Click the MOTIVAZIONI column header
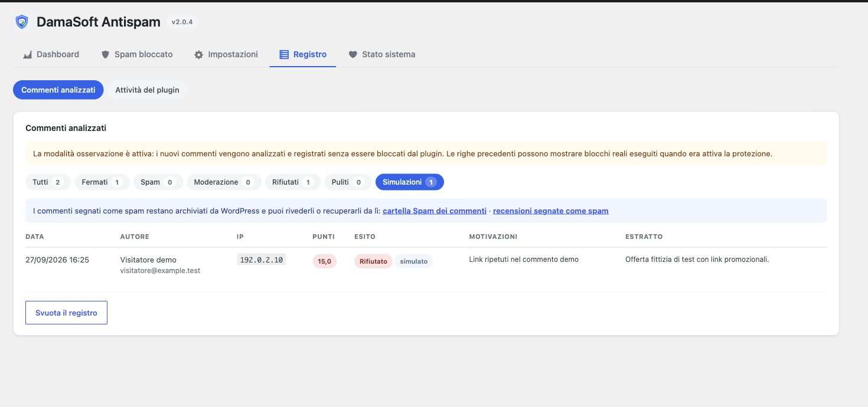Image resolution: width=868 pixels, height=407 pixels. tap(493, 237)
